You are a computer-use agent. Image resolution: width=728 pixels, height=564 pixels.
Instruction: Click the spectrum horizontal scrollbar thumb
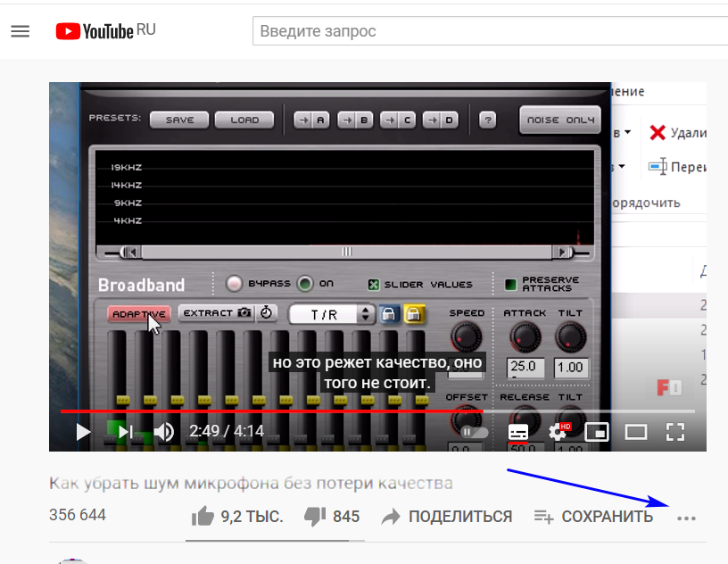tap(347, 252)
